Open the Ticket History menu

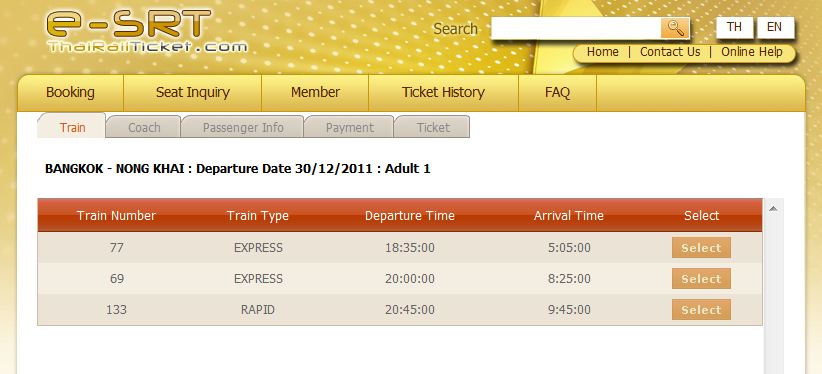[444, 93]
